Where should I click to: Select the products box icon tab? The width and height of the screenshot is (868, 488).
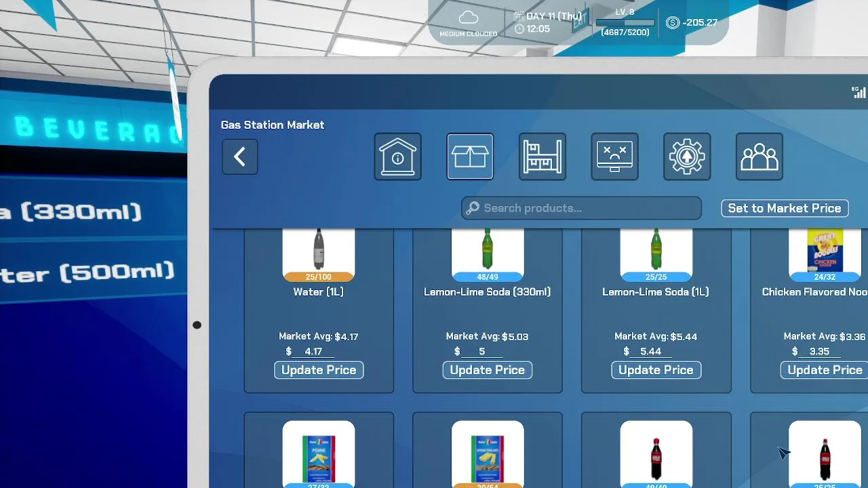pos(470,157)
